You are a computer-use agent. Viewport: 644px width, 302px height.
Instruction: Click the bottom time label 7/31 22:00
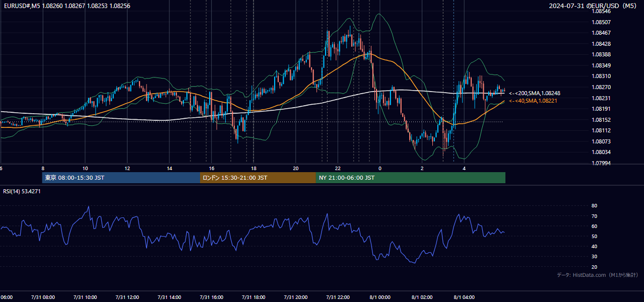(x=338, y=297)
